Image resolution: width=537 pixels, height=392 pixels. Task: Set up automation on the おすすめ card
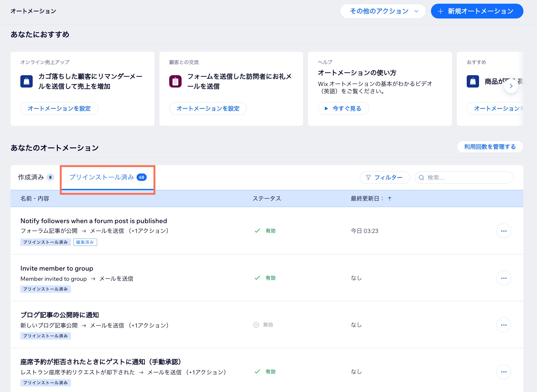coord(495,108)
